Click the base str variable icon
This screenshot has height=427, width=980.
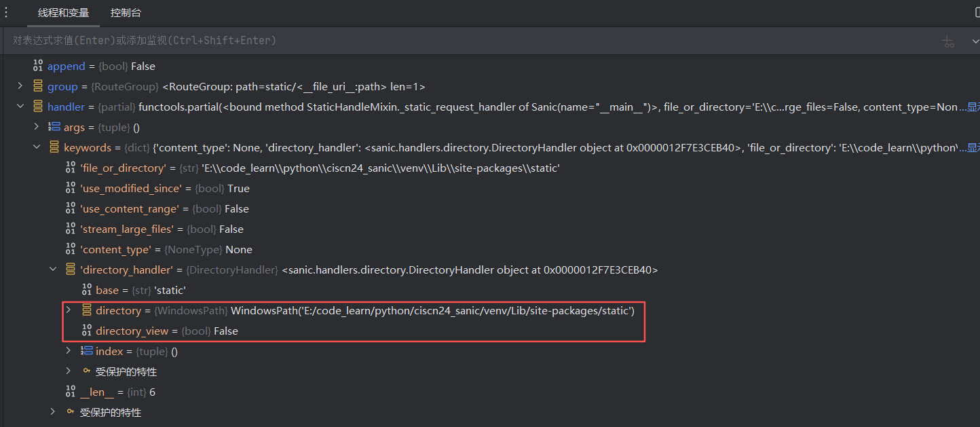87,291
